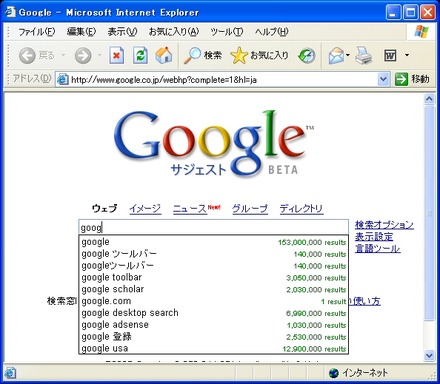The width and height of the screenshot is (440, 384).
Task: Open the Edit button dropdown arrow
Action: coord(407,55)
